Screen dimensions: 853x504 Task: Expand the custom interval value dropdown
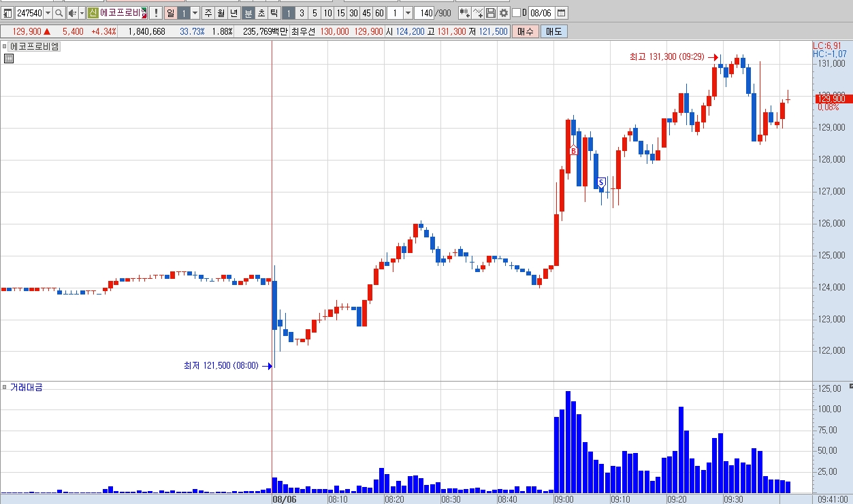point(407,13)
